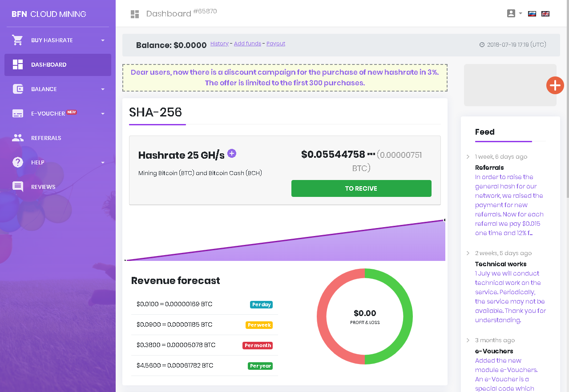This screenshot has height=392, width=569.
Task: Click the Dashboard grid icon in sidebar
Action: [18, 64]
